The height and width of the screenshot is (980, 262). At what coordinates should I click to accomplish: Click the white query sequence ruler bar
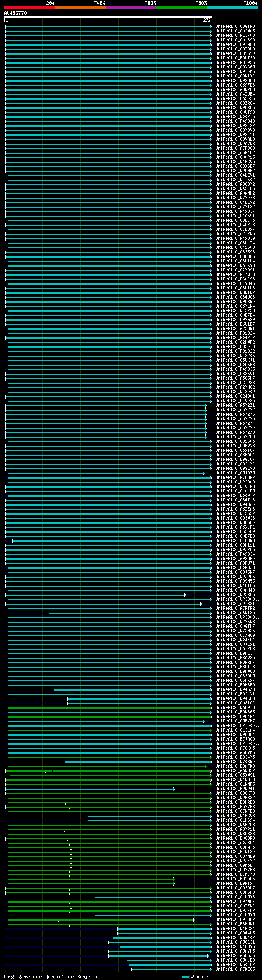click(x=108, y=17)
